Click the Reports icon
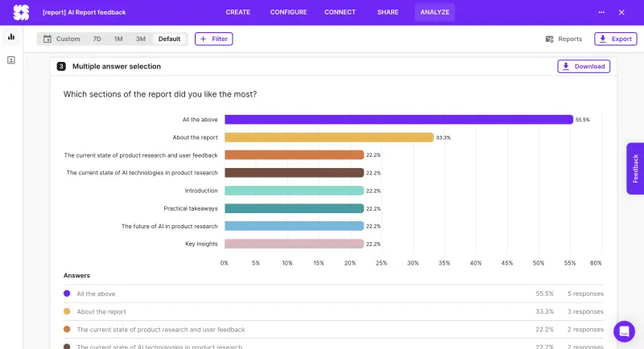Screen dimensions: 644x349 click(549, 39)
